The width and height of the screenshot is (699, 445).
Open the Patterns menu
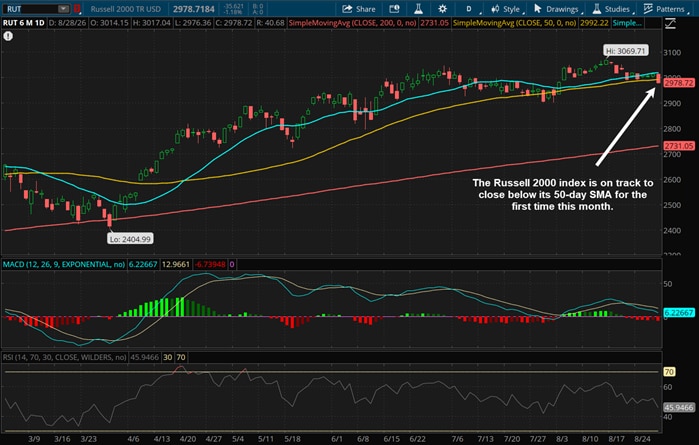pos(665,9)
